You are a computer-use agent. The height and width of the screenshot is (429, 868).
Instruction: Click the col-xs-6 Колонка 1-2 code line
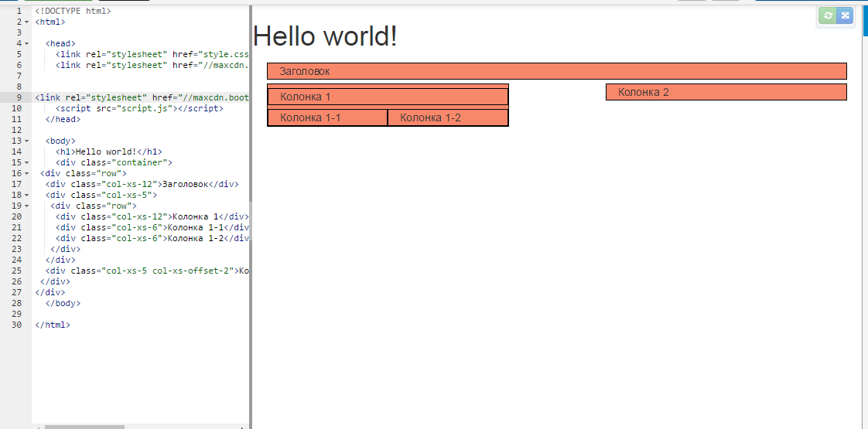152,238
